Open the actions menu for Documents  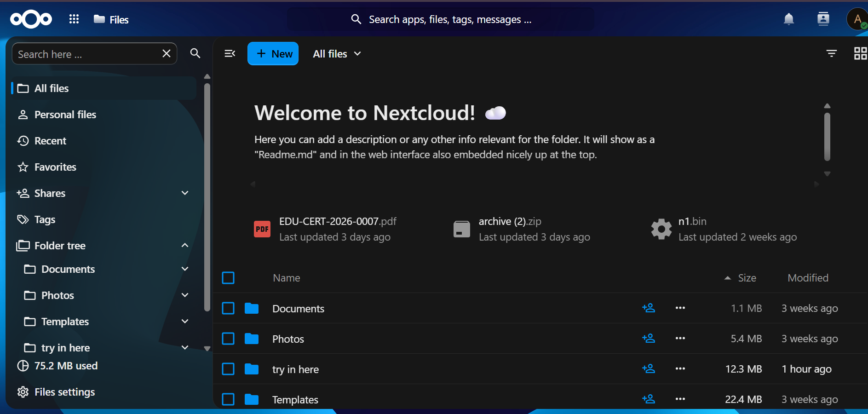click(680, 308)
